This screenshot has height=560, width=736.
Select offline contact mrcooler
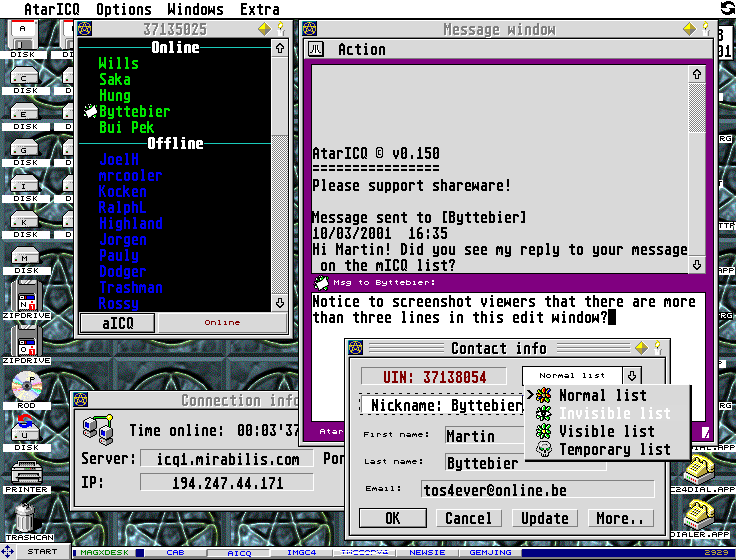tap(130, 176)
